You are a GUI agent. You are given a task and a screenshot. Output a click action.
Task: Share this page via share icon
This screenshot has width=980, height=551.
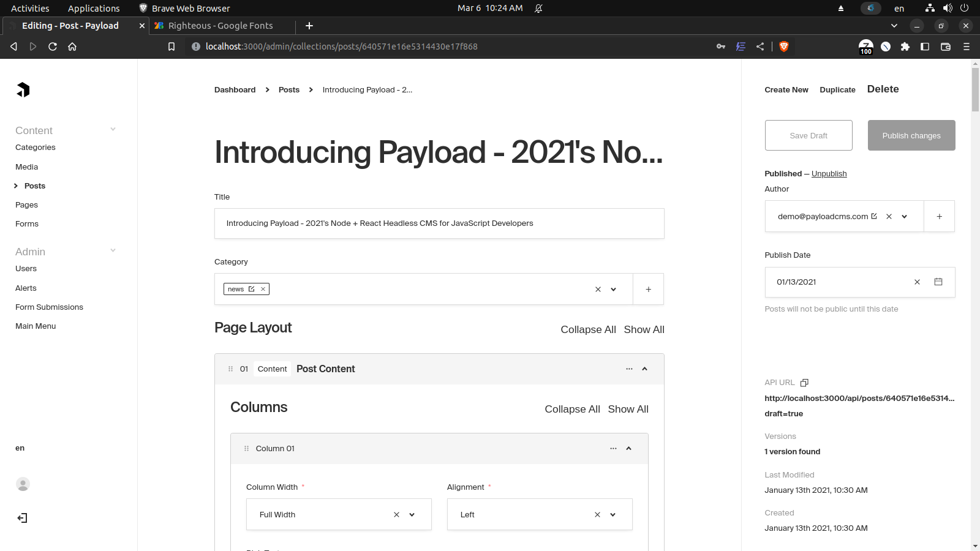[760, 47]
